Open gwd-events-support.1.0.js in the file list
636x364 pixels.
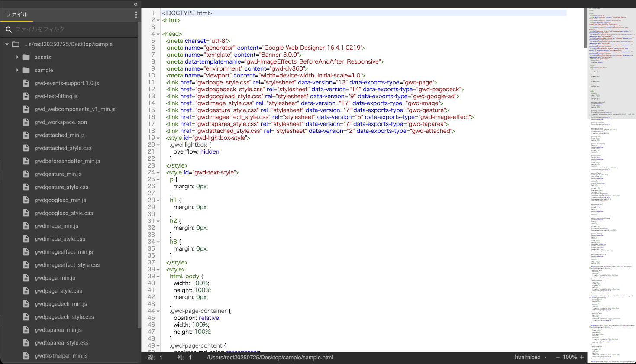pos(67,83)
